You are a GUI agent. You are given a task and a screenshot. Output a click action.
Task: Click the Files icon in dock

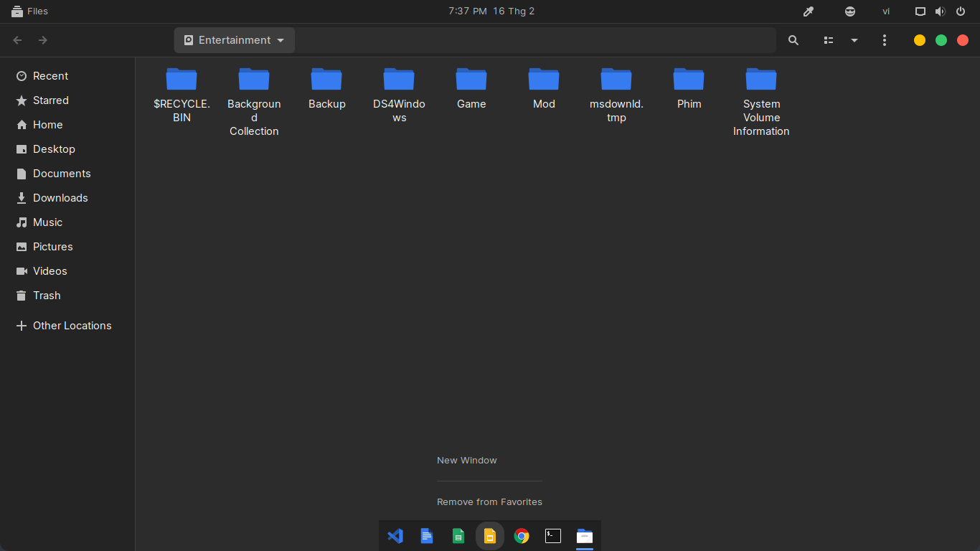[585, 536]
